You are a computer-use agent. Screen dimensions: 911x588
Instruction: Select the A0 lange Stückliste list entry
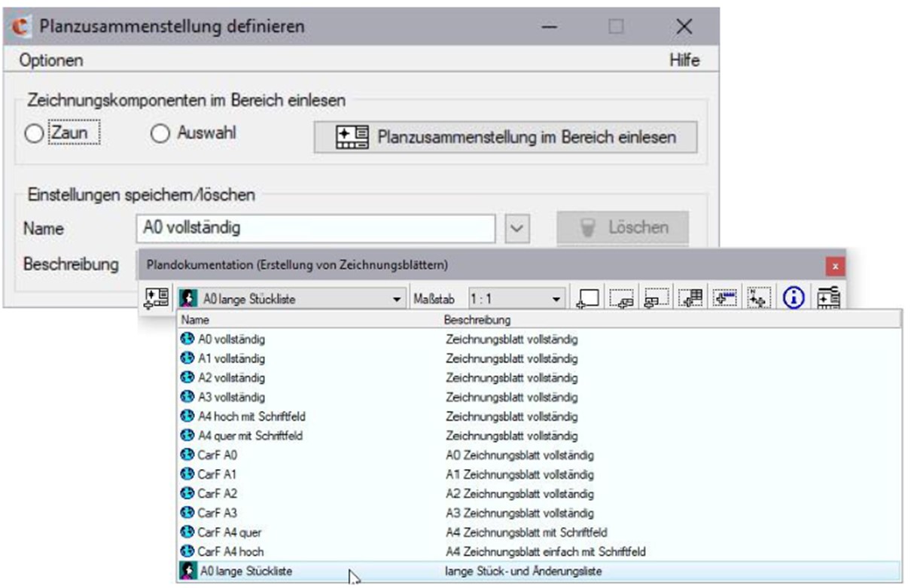point(541,571)
